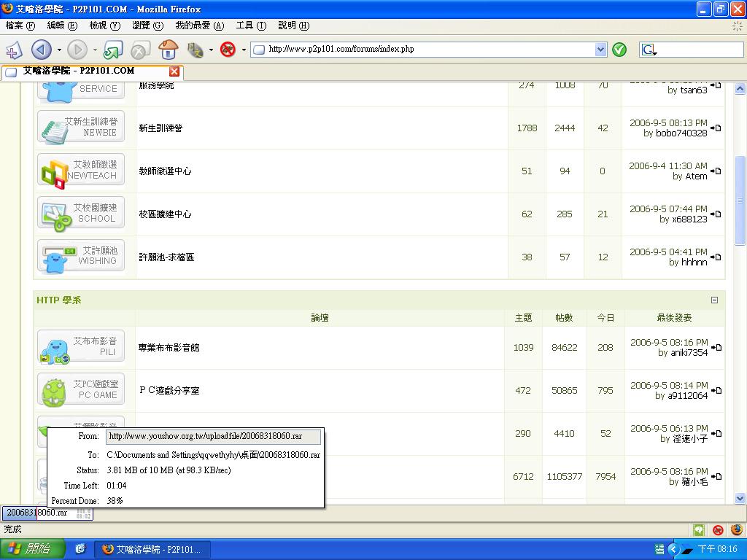
Task: Open the 新生訓練營 forum link
Action: (x=160, y=128)
